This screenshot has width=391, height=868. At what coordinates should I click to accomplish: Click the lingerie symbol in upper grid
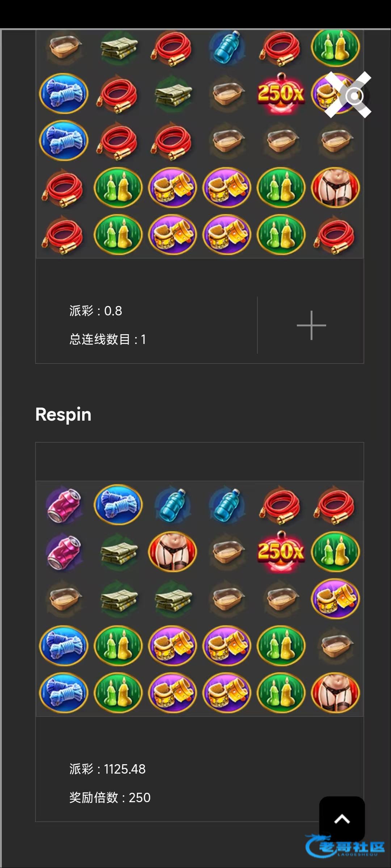pos(336,187)
